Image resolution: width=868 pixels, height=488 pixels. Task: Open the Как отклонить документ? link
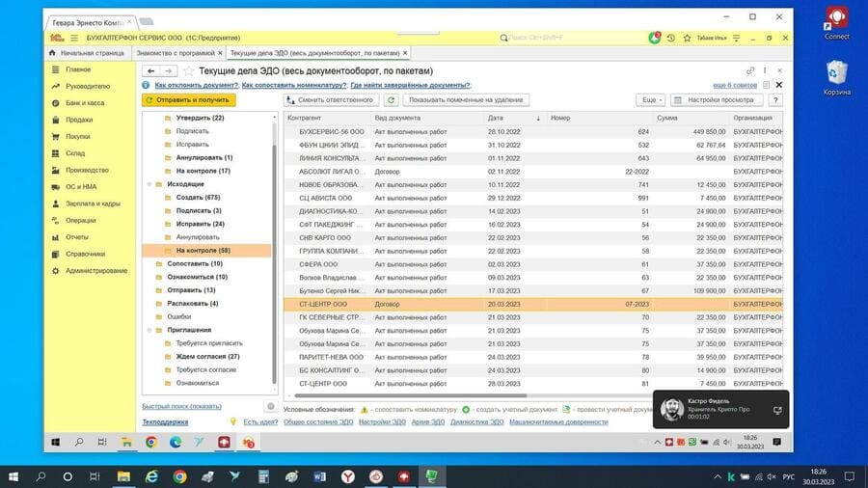tap(197, 85)
